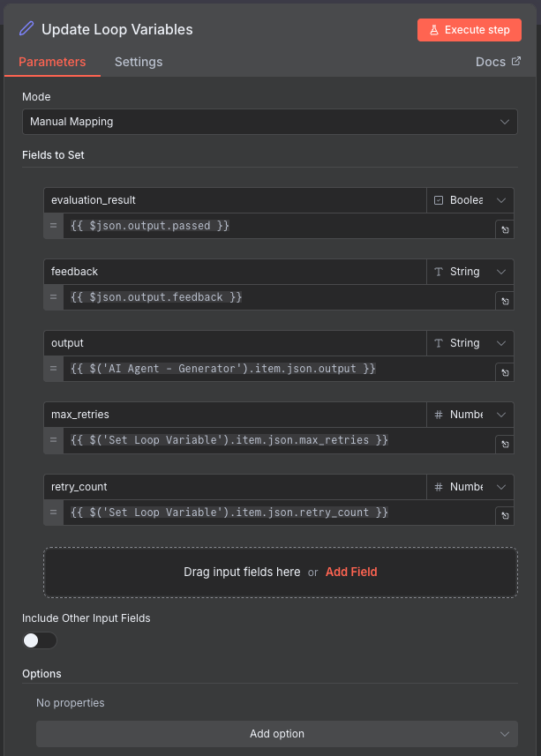Switch to the Settings tab

coord(138,62)
